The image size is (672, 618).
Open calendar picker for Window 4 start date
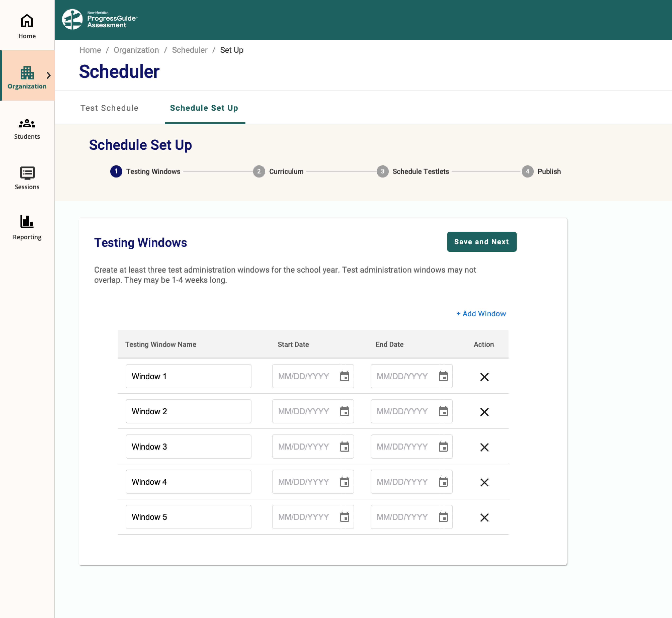coord(344,482)
